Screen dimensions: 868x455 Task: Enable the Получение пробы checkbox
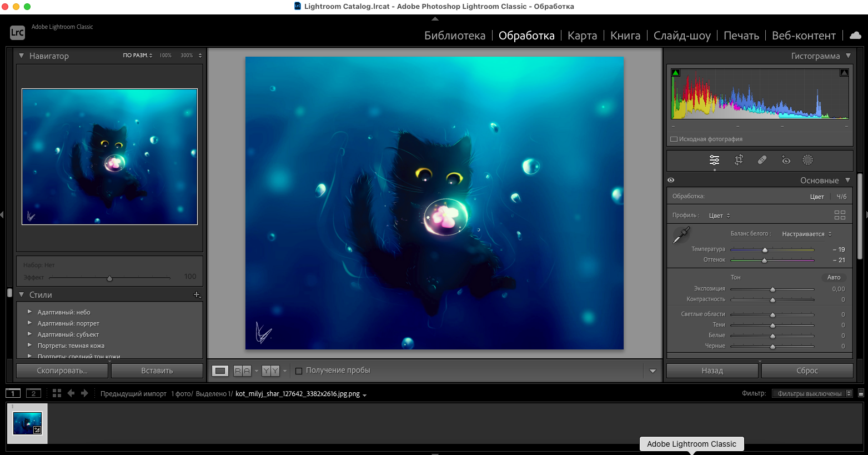[x=299, y=371]
